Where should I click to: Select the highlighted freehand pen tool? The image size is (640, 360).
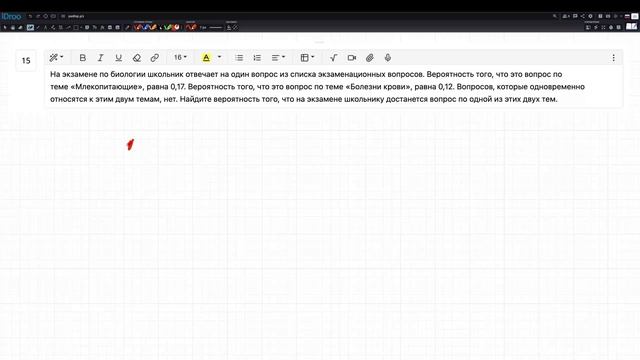30,27
